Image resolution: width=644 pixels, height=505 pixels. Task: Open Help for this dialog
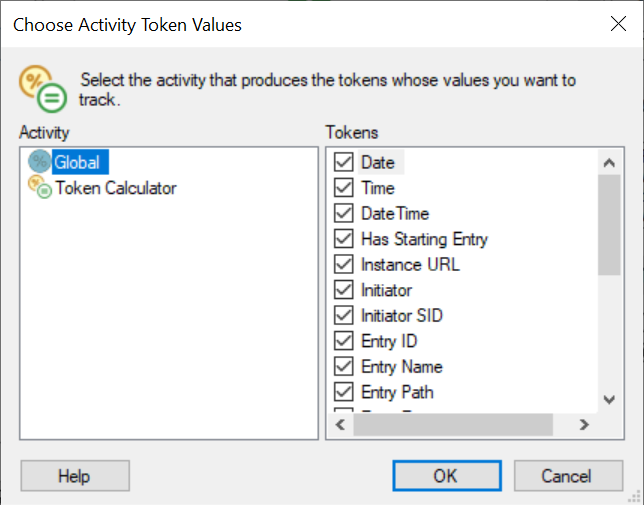[x=75, y=476]
